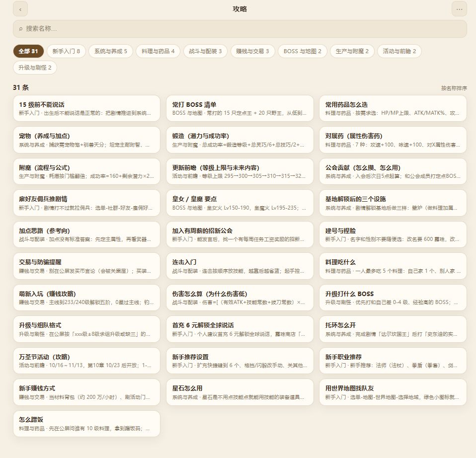The height and width of the screenshot is (458, 476).
Task: Switch to 战斗与配装 3 filter
Action: [x=205, y=51]
